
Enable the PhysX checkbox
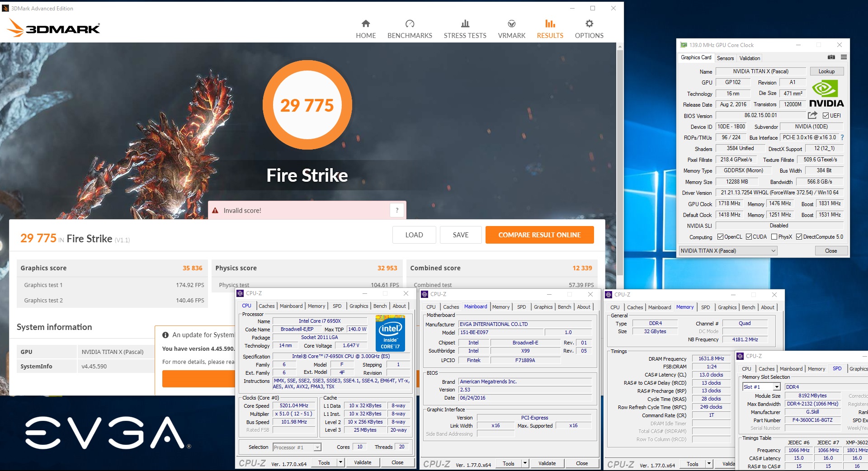pos(774,237)
